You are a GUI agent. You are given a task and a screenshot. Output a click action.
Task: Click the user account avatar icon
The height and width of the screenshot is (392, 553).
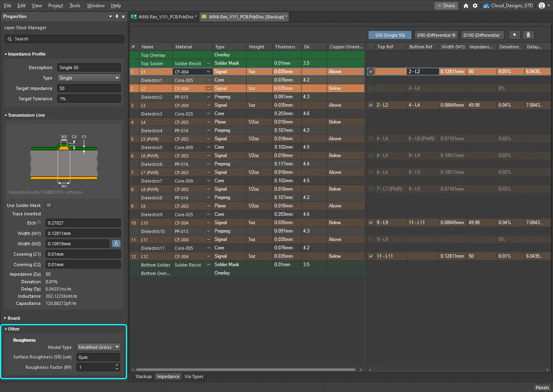pyautogui.click(x=542, y=6)
